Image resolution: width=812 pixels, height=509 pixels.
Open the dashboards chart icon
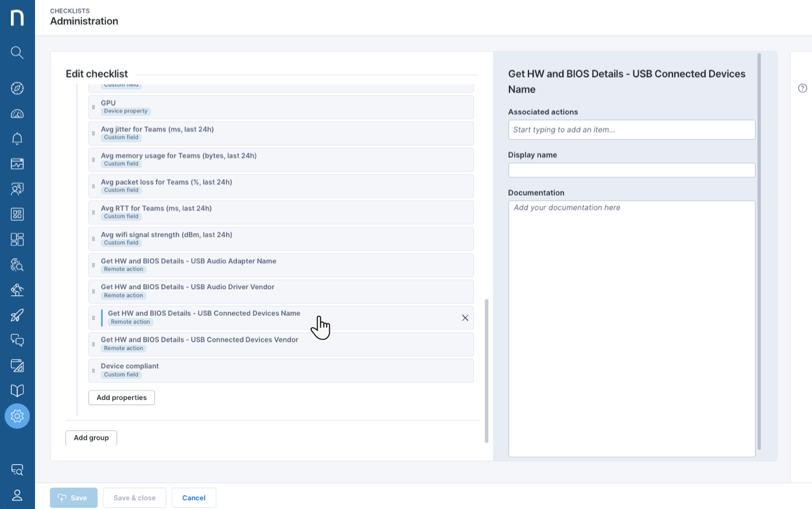[x=17, y=164]
